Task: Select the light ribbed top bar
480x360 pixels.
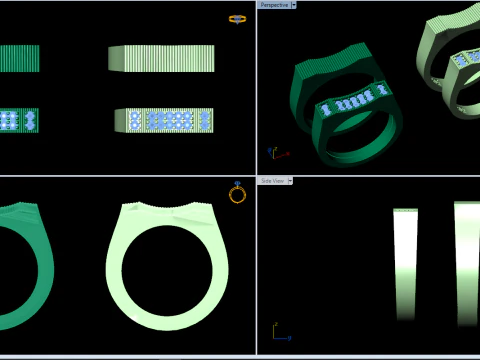Action: point(161,58)
